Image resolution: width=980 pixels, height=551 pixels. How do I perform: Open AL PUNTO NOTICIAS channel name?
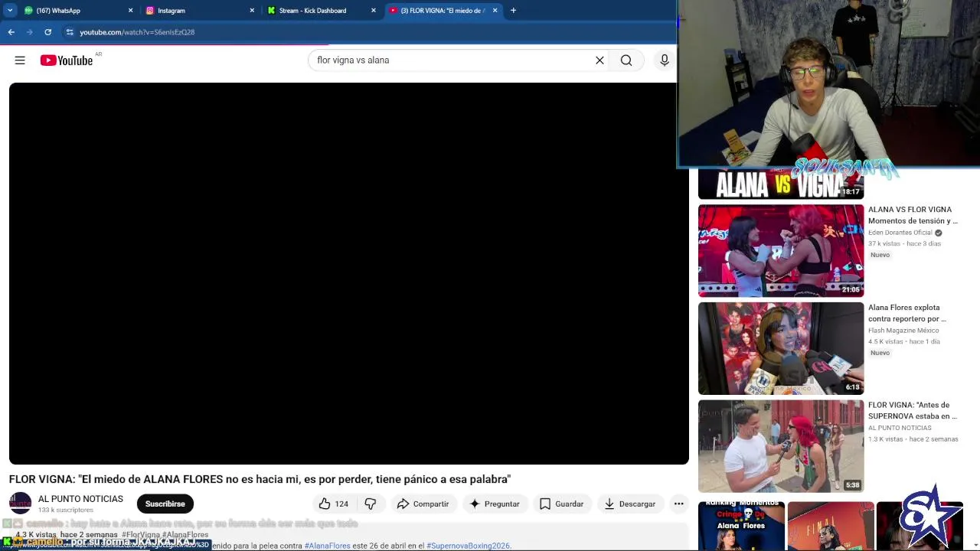[80, 499]
